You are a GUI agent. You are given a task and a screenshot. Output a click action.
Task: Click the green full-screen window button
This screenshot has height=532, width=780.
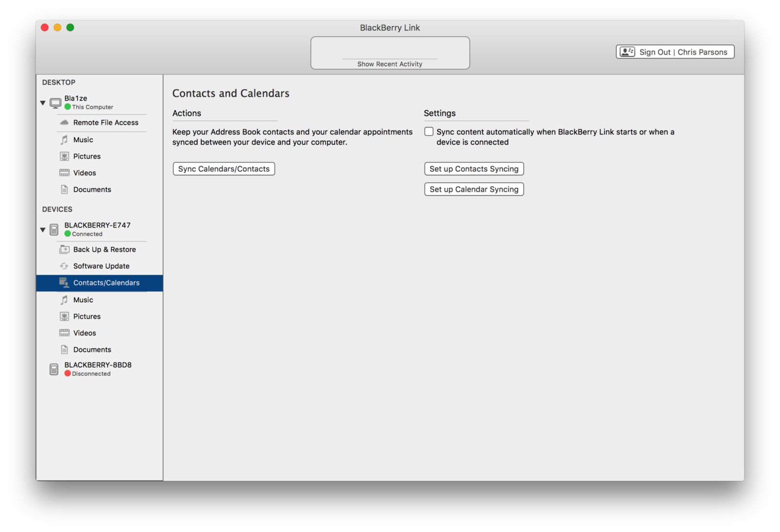tap(70, 28)
